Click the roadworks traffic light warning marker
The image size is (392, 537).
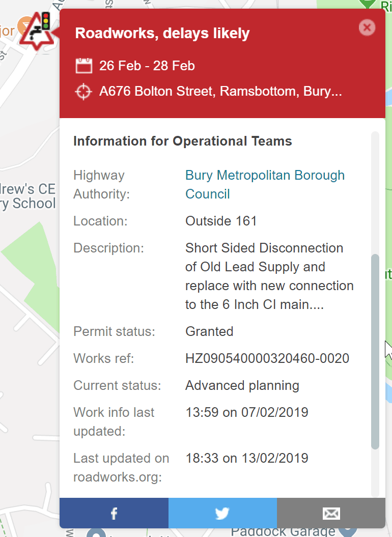tap(36, 31)
